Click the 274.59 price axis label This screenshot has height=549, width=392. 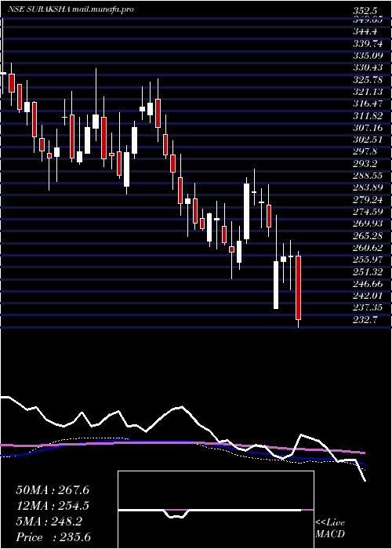pyautogui.click(x=368, y=213)
